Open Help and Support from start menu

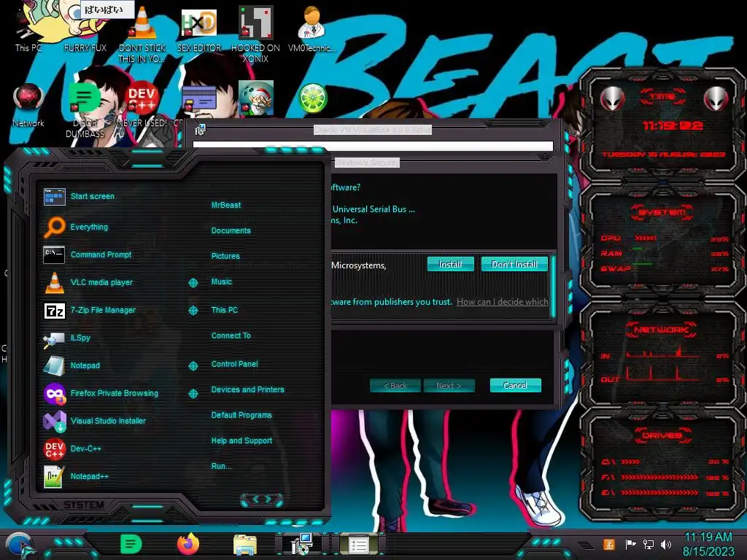click(x=241, y=441)
